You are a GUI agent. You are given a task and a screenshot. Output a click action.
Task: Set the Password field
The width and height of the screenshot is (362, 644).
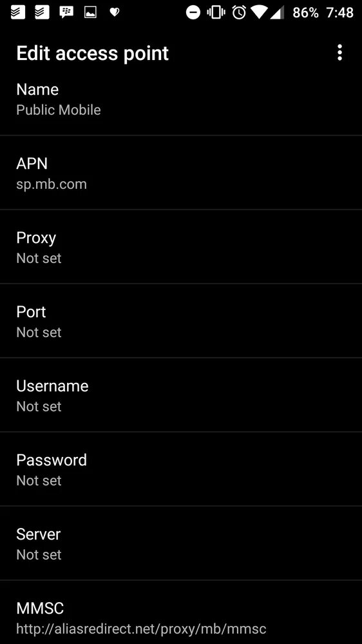181,469
